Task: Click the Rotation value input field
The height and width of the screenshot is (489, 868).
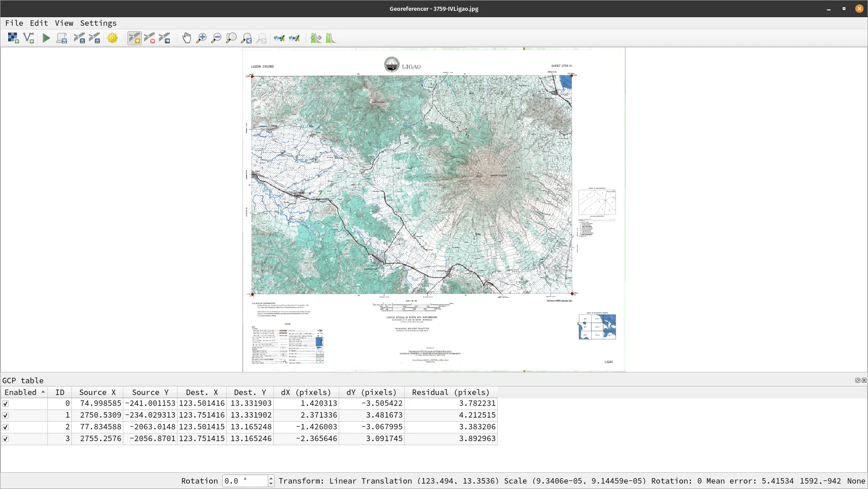Action: click(x=244, y=481)
